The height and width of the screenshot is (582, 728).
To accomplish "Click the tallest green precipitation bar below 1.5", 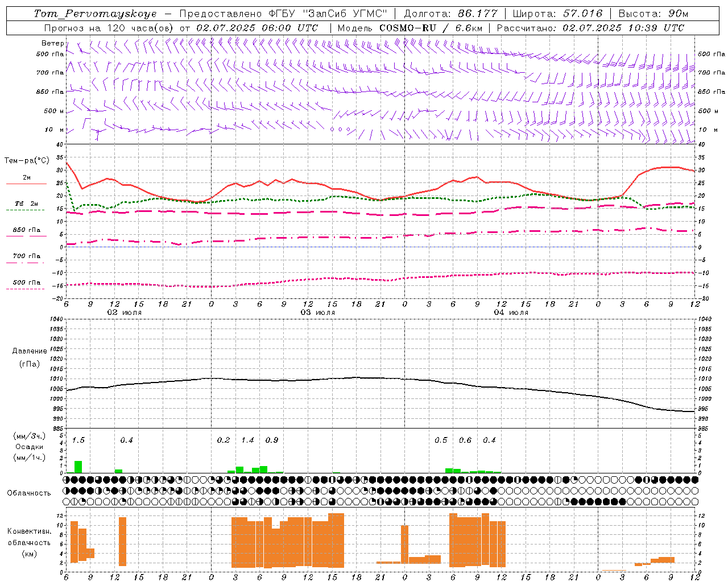I will 78,467.
